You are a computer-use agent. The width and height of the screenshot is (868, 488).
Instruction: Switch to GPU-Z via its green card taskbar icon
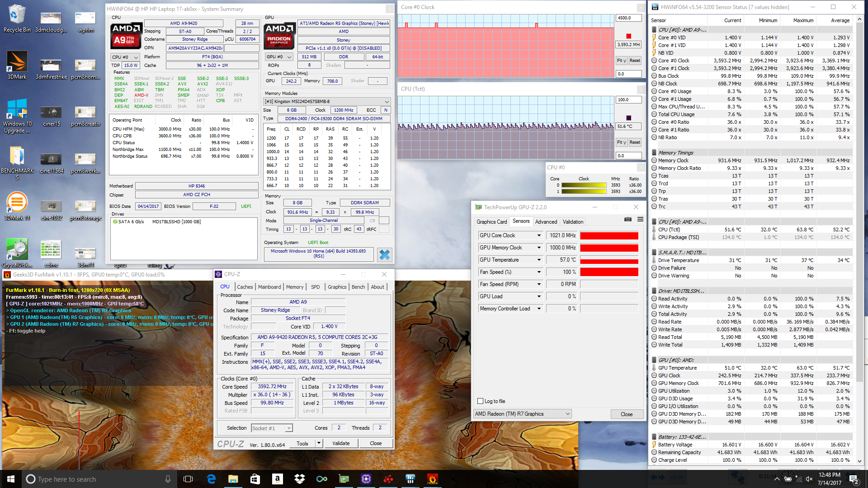[x=344, y=479]
